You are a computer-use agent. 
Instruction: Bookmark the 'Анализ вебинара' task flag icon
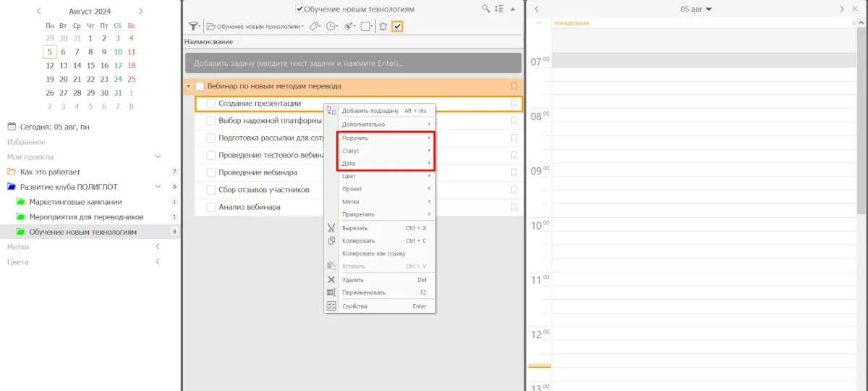[x=514, y=207]
